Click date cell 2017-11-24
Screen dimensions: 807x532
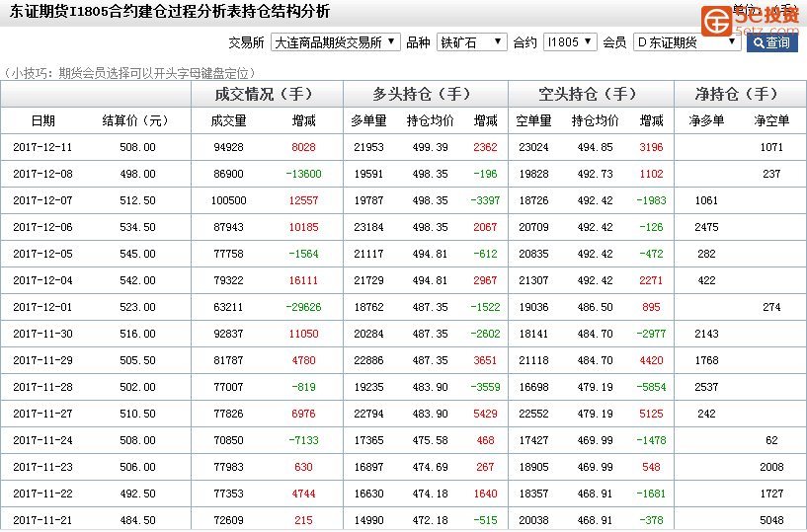pyautogui.click(x=42, y=440)
